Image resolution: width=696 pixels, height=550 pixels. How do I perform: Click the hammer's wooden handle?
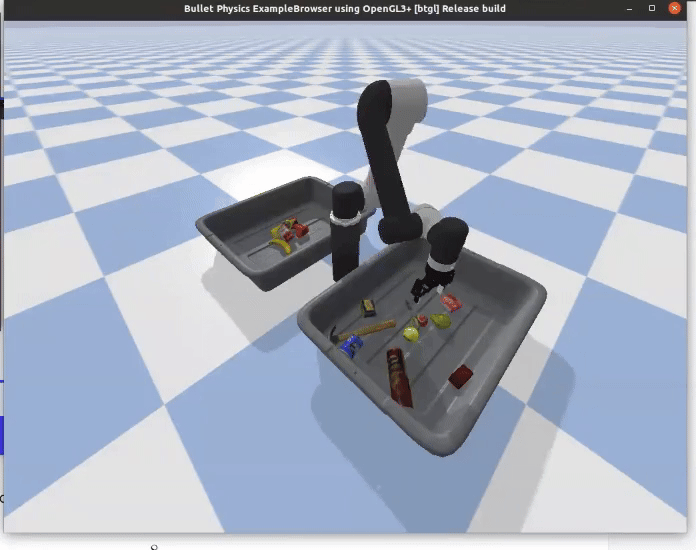tap(368, 330)
